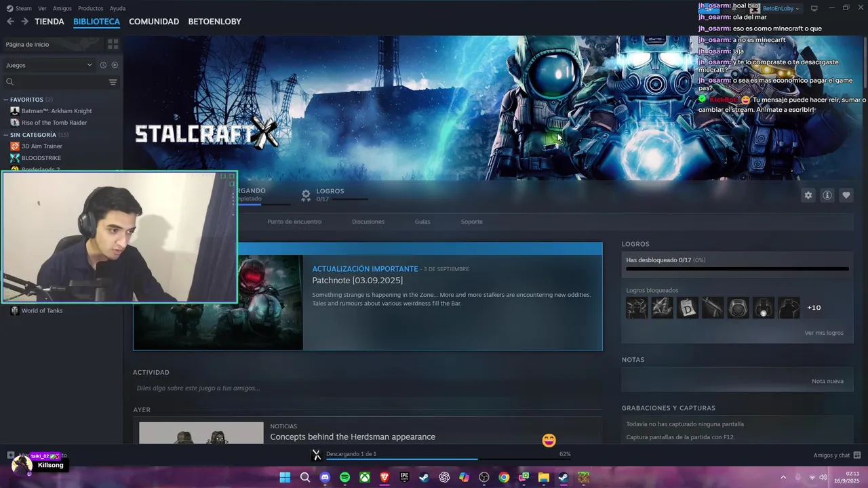
Task: Open the library advanced filter icon
Action: click(x=113, y=82)
